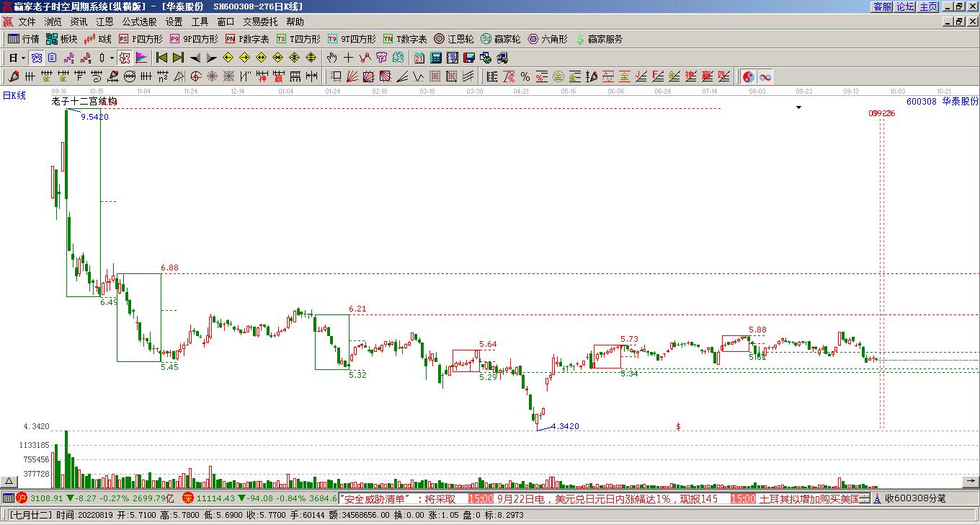The width and height of the screenshot is (980, 525).
Task: Click the 论坛 forum button
Action: pos(906,6)
